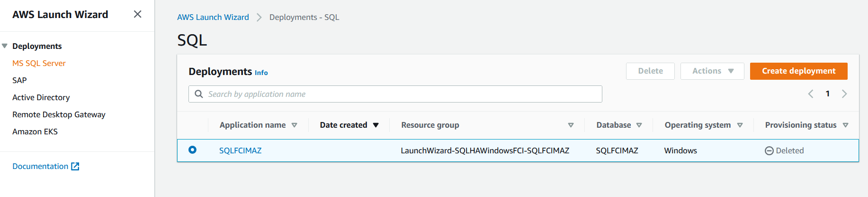Sort by Date created column

coord(349,125)
